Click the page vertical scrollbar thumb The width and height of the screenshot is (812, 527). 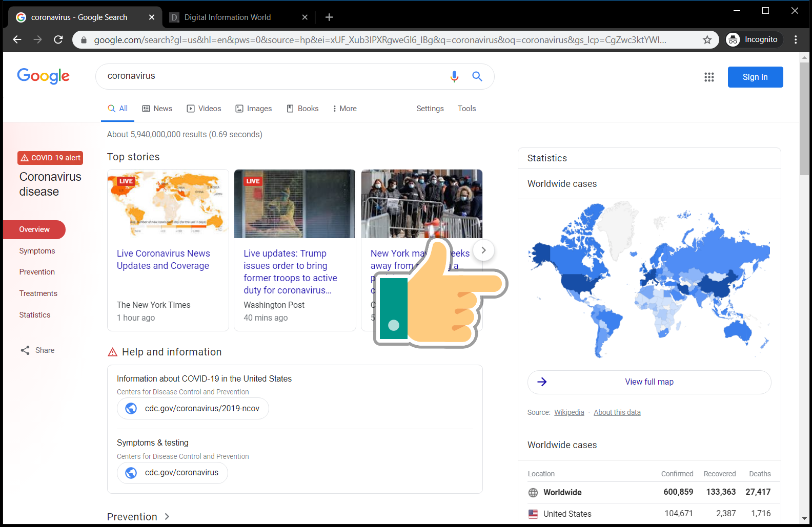tap(804, 119)
